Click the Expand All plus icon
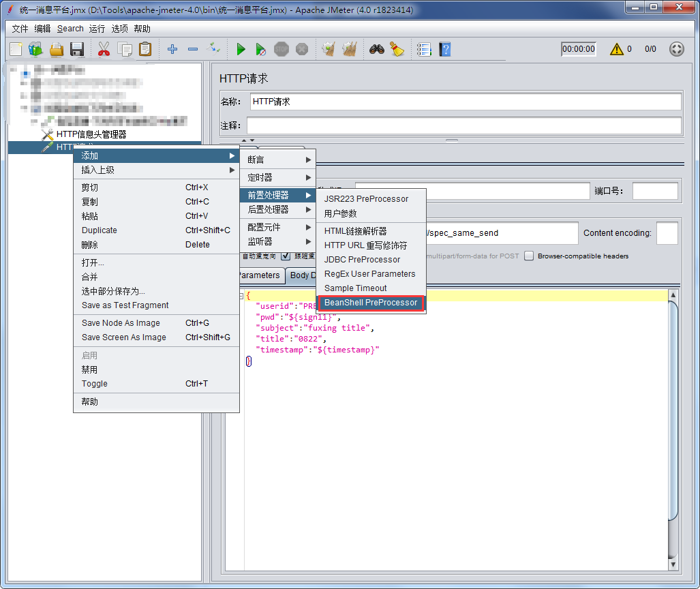Image resolution: width=700 pixels, height=589 pixels. [x=172, y=49]
